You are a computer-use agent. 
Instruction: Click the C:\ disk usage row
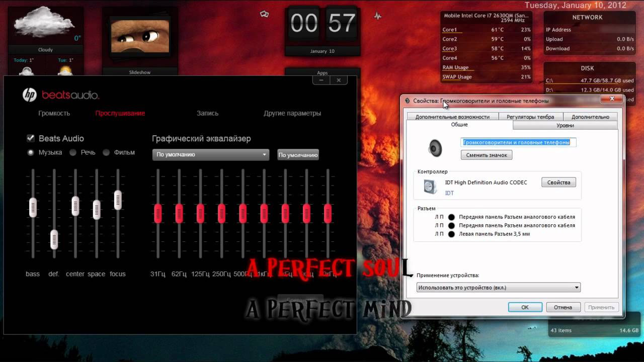590,80
